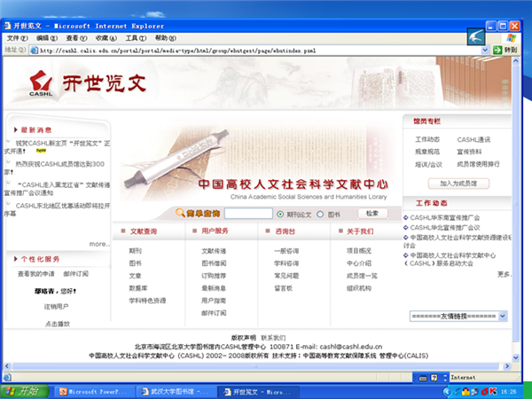Open the 编辑(E) menu

(47, 38)
